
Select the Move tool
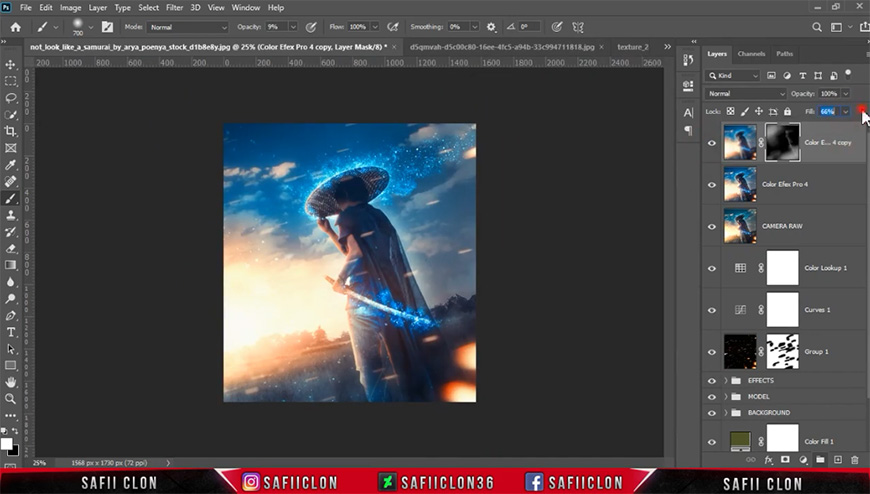(x=11, y=64)
